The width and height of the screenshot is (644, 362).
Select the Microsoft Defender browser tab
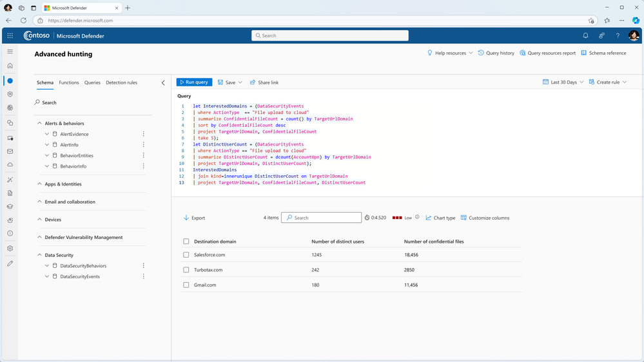(81, 8)
